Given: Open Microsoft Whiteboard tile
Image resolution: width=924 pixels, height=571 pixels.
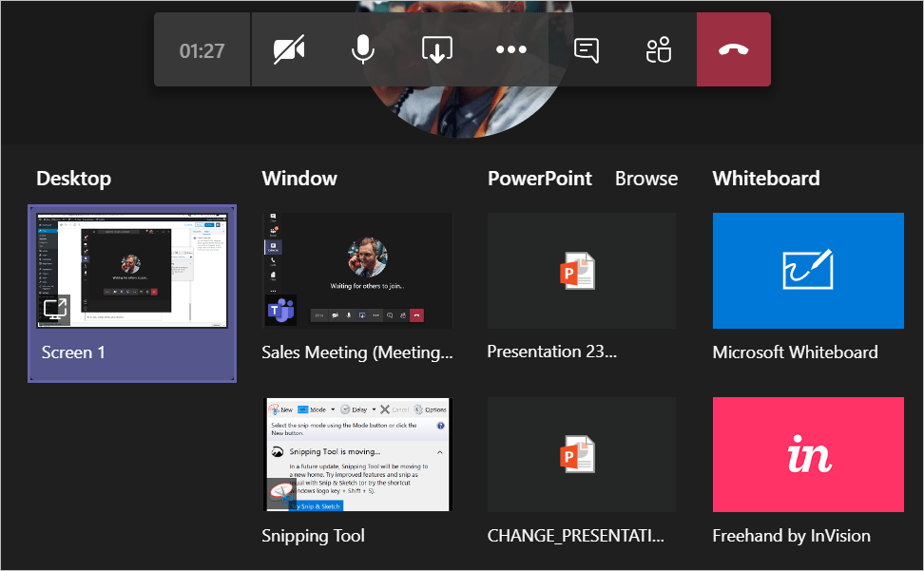Looking at the screenshot, I should click(808, 270).
